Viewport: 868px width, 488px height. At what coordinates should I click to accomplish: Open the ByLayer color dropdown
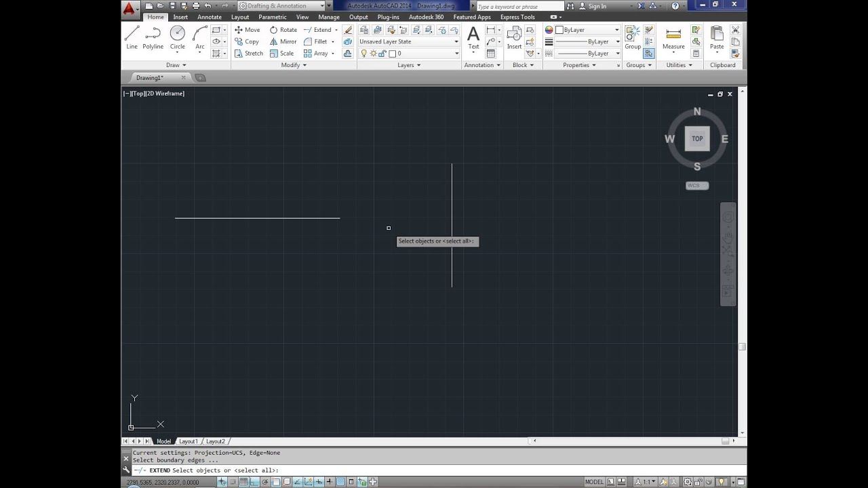pos(587,30)
